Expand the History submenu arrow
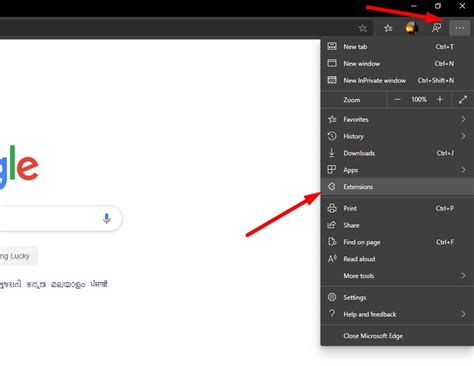474x366 pixels. (463, 136)
